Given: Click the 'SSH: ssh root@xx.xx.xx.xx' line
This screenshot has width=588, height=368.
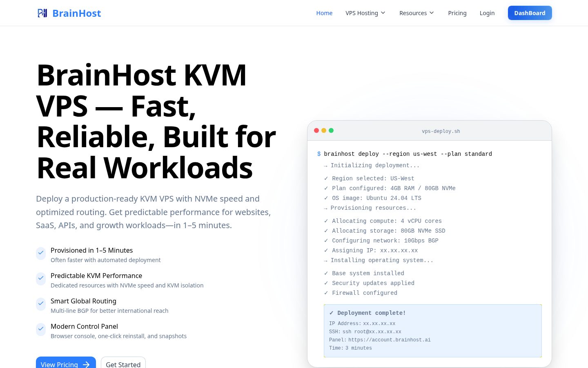Looking at the screenshot, I should coord(365,332).
